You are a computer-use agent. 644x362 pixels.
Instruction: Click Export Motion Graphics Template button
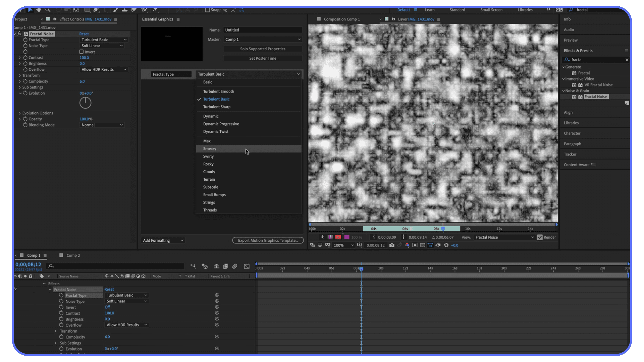[268, 240]
